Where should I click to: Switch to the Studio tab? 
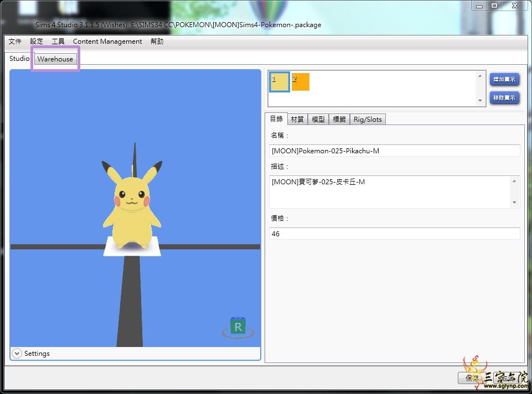[x=19, y=58]
